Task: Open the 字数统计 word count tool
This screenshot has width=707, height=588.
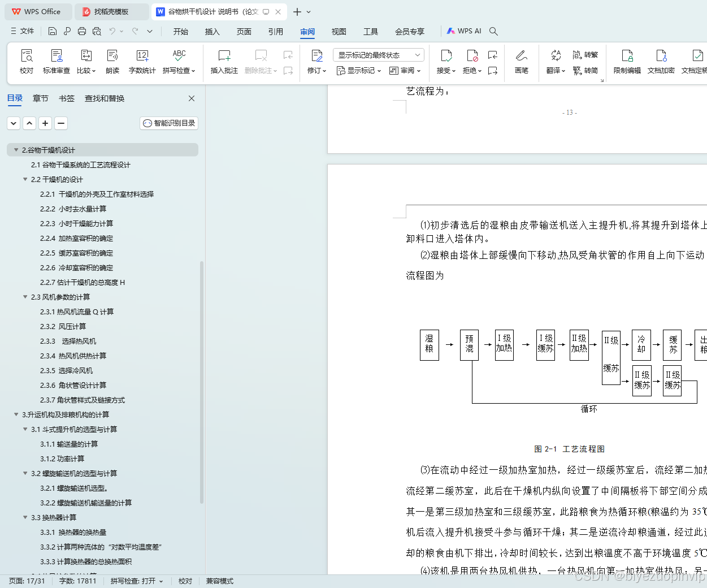Action: pos(142,61)
